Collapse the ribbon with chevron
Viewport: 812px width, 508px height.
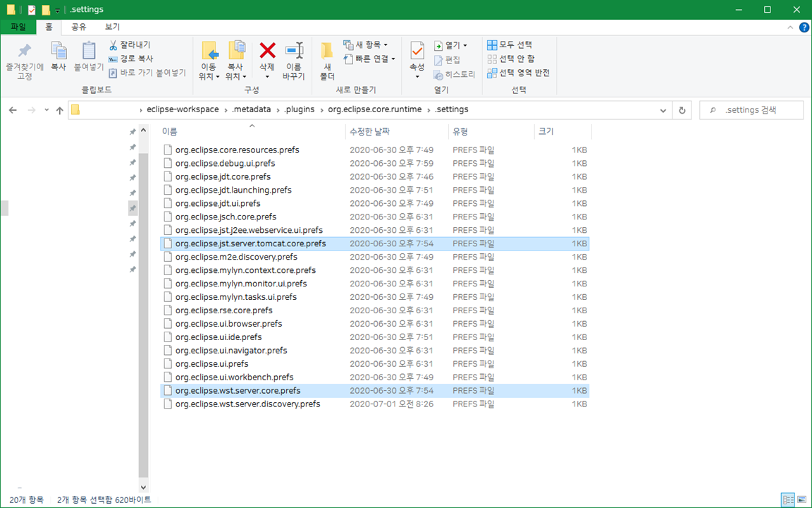coord(789,27)
